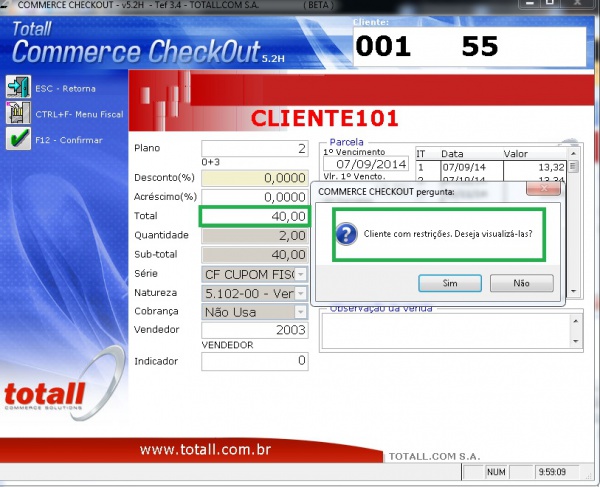Click Observação box scroll down arrow
The height and width of the screenshot is (487, 600).
pos(576,341)
